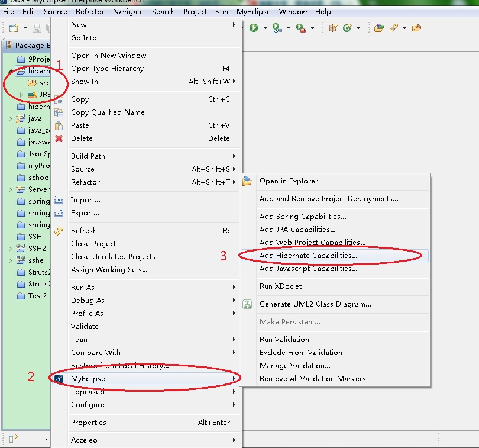The width and height of the screenshot is (479, 448).
Task: Click the New file toolbar icon
Action: point(14,28)
